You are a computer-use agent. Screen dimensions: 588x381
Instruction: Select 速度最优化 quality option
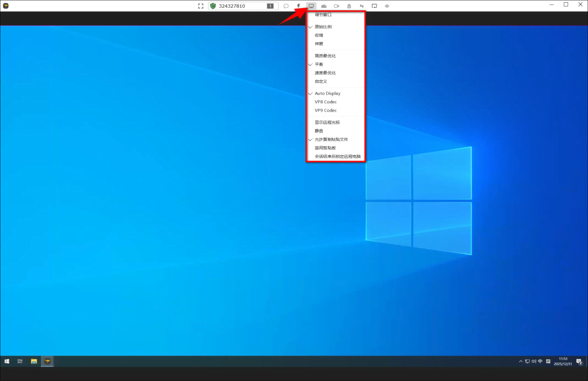[335, 73]
